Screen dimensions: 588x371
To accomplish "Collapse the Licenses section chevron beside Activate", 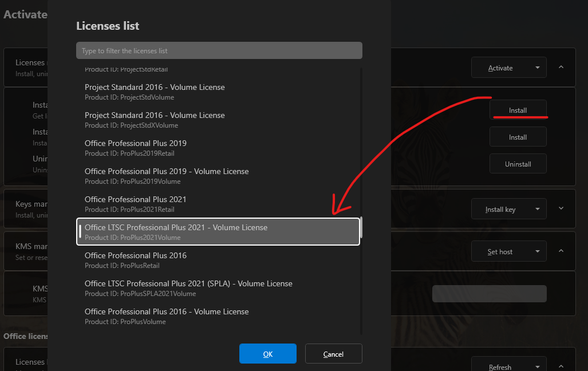I will pos(561,68).
